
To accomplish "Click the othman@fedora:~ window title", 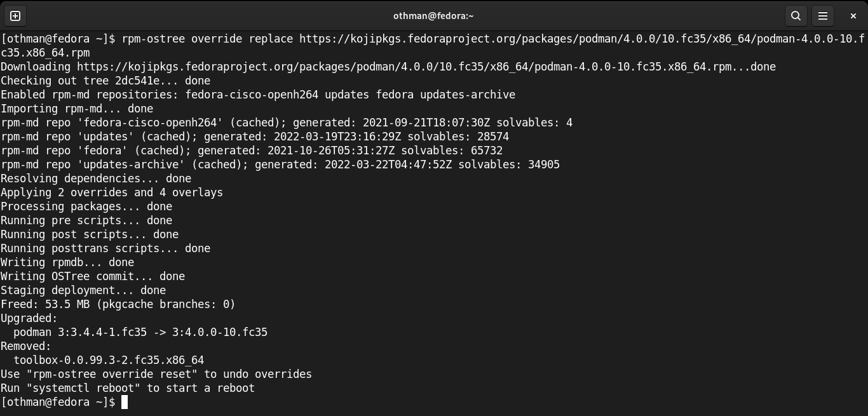I will [x=433, y=16].
